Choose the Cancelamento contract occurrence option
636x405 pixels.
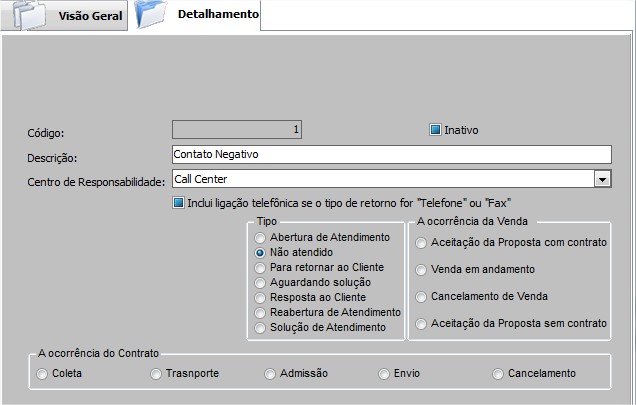(x=498, y=374)
